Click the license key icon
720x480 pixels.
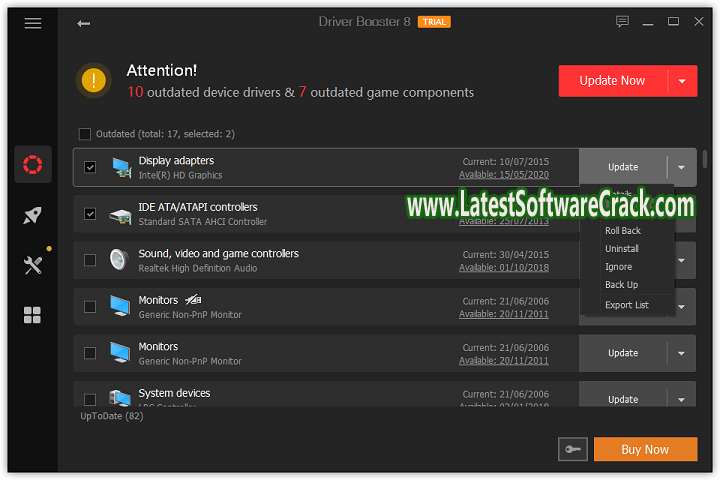(574, 450)
